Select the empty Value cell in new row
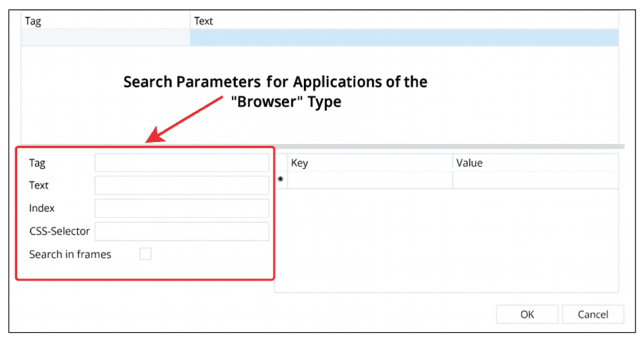The height and width of the screenshot is (340, 644). [x=535, y=180]
